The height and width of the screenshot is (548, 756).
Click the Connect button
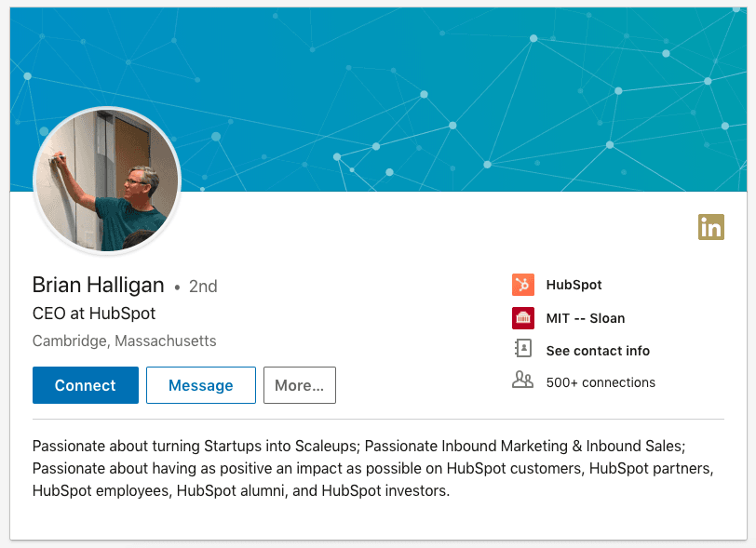(x=85, y=384)
